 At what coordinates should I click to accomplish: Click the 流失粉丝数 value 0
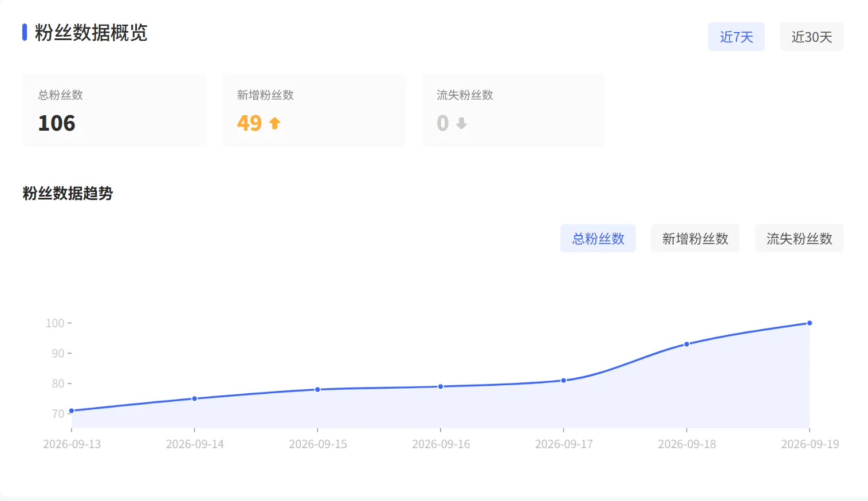click(x=442, y=123)
